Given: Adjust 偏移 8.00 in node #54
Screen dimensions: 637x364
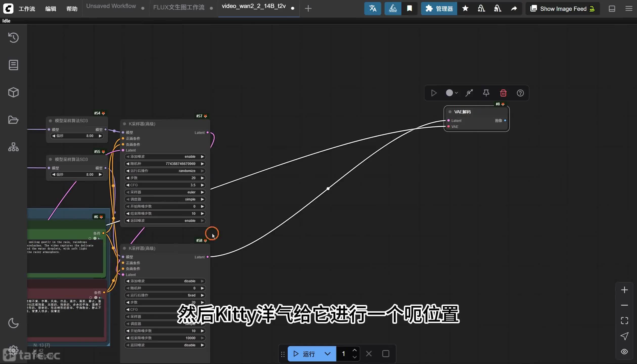Looking at the screenshot, I should point(77,136).
